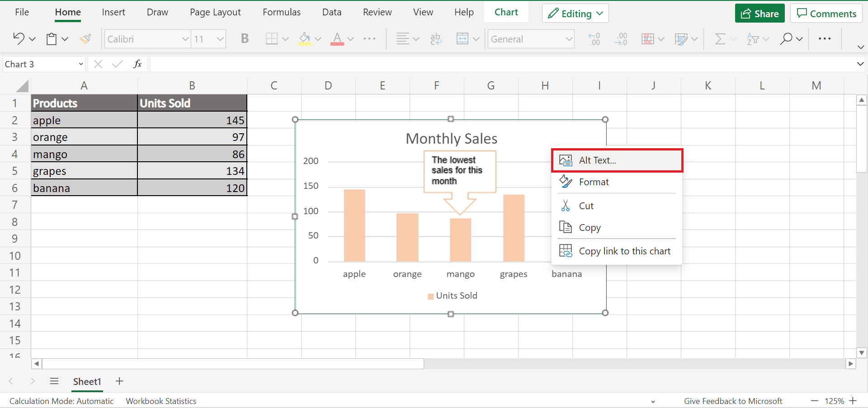868x408 pixels.
Task: Click the green Share button
Action: click(759, 13)
